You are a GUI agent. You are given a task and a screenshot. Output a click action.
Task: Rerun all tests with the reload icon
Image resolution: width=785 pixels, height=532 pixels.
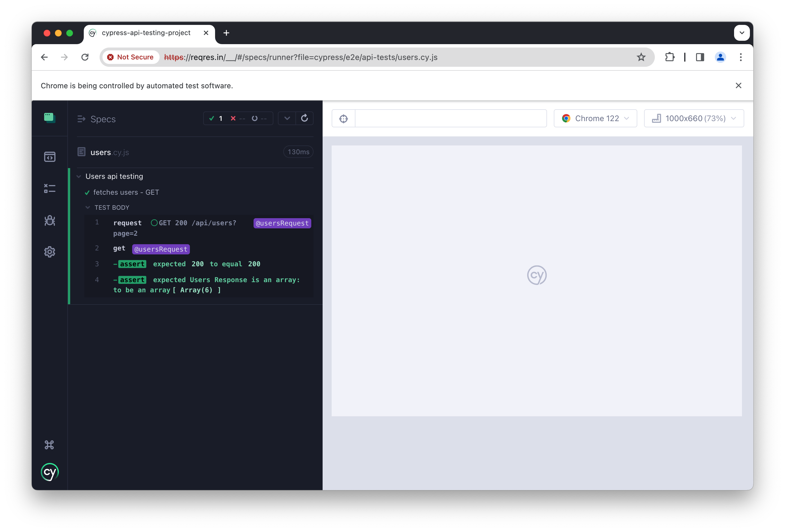[304, 118]
